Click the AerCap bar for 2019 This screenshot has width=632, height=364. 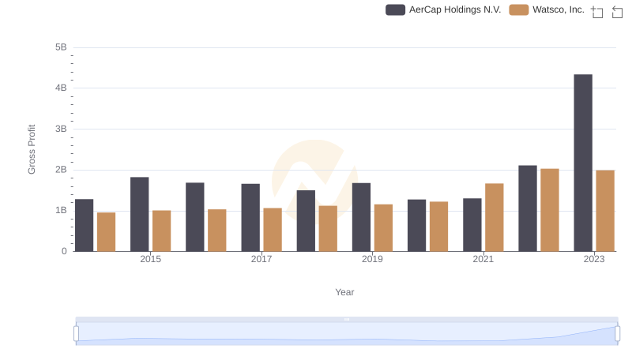pos(361,217)
